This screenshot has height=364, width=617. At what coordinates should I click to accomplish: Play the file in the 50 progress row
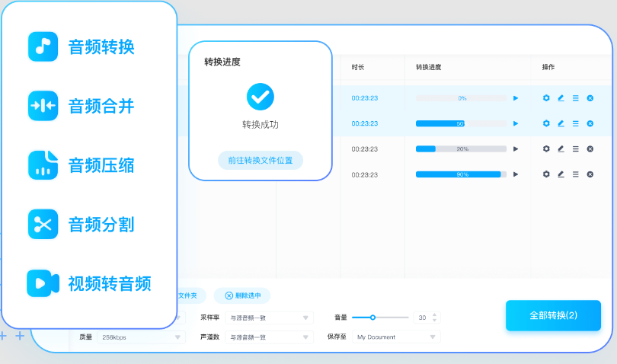516,123
